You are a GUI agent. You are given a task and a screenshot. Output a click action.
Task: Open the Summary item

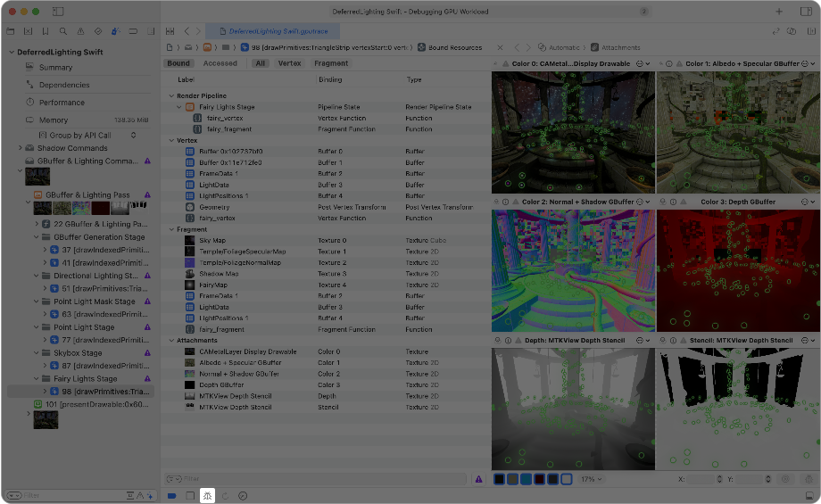tap(55, 68)
